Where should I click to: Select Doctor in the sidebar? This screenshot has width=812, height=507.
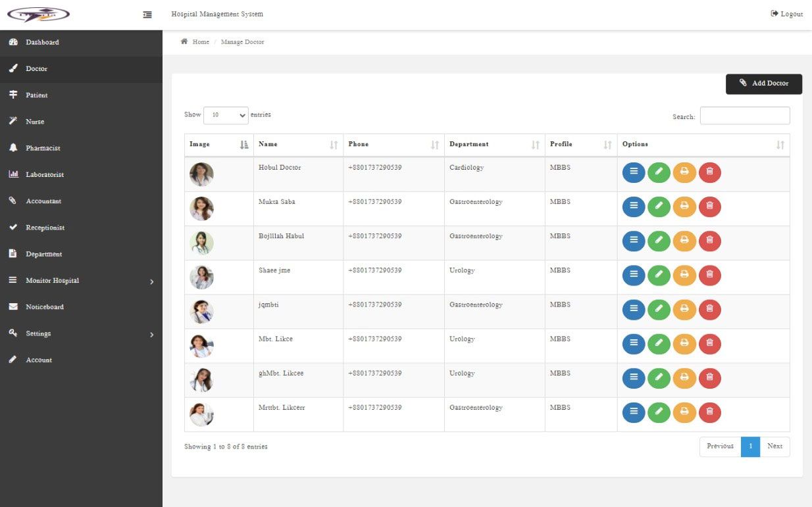click(81, 68)
